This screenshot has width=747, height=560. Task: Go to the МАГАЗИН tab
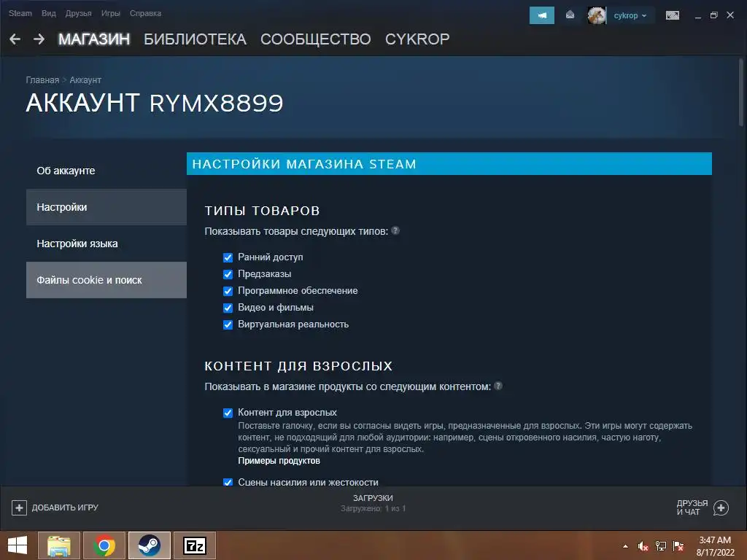pos(94,39)
